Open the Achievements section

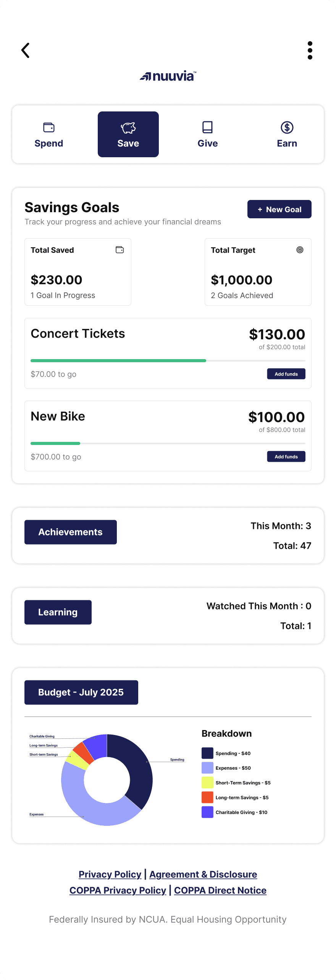(71, 532)
